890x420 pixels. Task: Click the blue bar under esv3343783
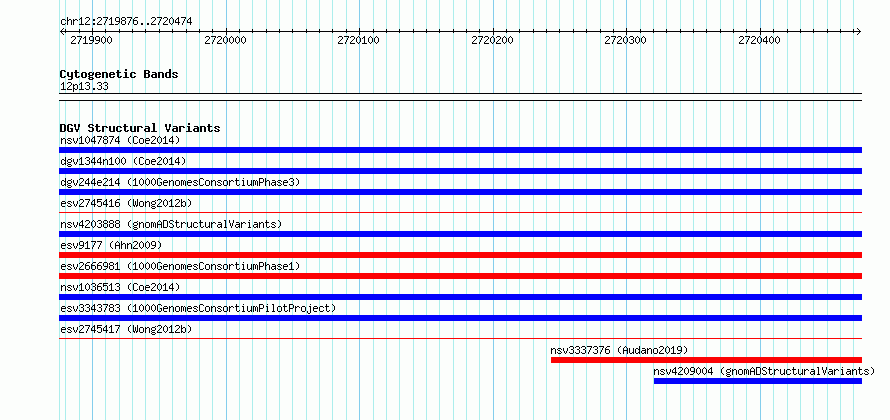(460, 318)
